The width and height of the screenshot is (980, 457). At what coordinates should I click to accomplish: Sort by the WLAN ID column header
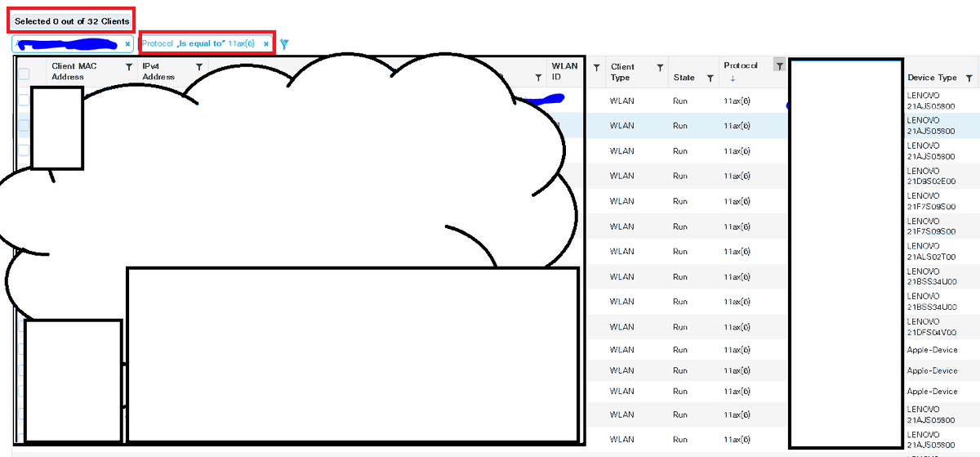click(564, 71)
